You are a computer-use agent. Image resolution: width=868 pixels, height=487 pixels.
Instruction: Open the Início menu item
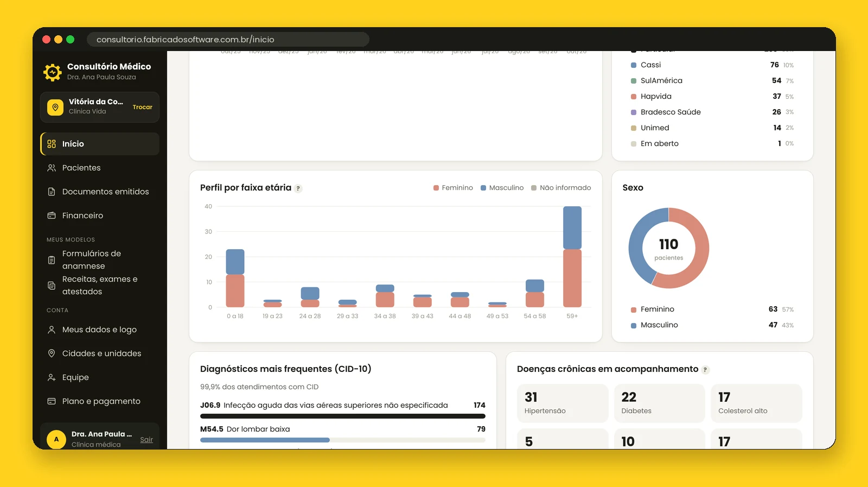point(100,144)
